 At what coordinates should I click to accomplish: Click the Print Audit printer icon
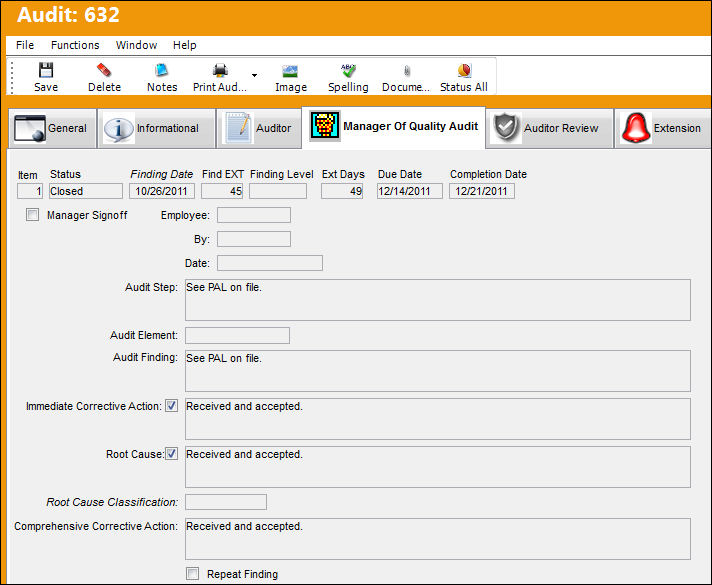point(220,70)
